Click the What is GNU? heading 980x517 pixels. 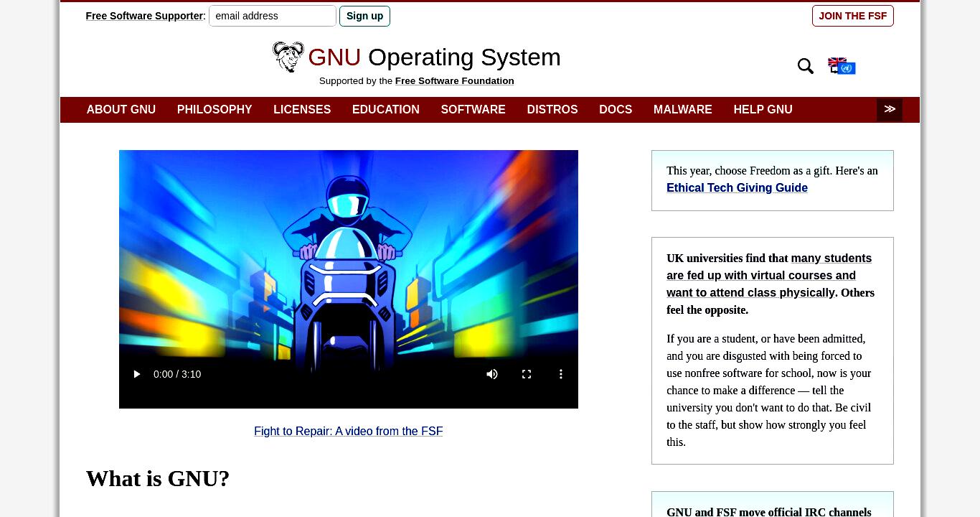click(158, 479)
